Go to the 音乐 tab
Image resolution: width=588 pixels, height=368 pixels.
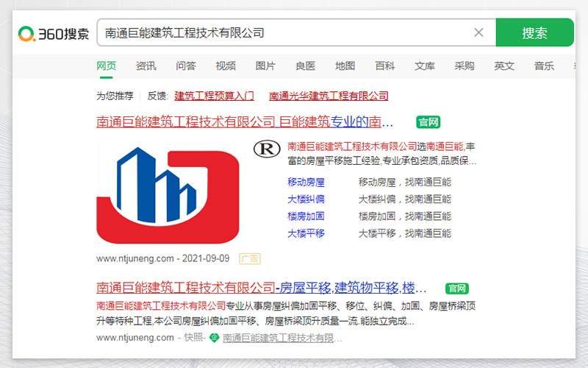(x=544, y=66)
